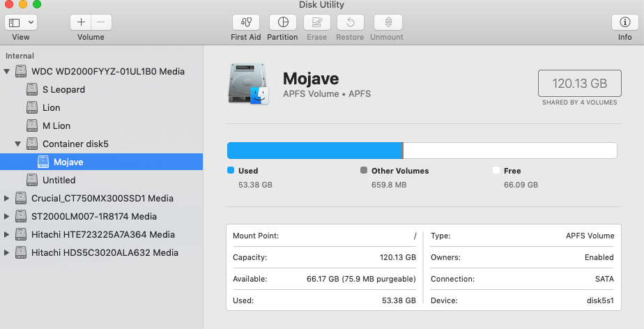This screenshot has width=644, height=329.
Task: Click the 120.13 GB capacity box
Action: point(579,84)
